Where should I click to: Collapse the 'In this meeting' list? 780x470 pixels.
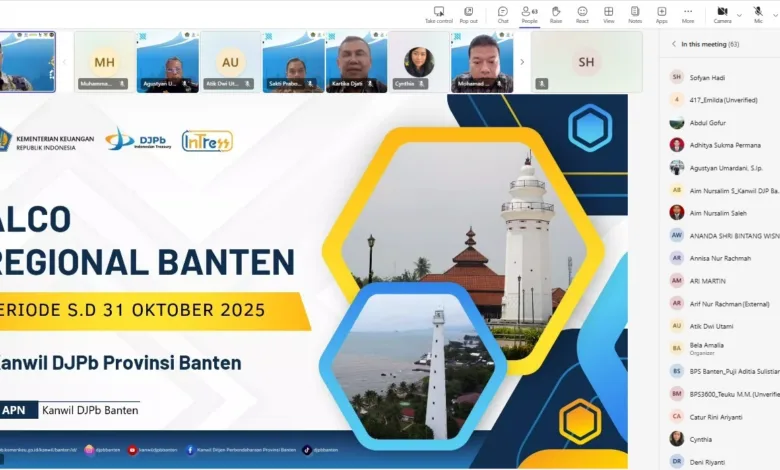click(x=672, y=44)
